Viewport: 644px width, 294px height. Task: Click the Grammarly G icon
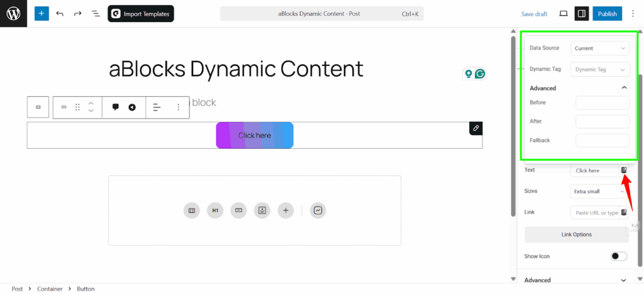480,73
